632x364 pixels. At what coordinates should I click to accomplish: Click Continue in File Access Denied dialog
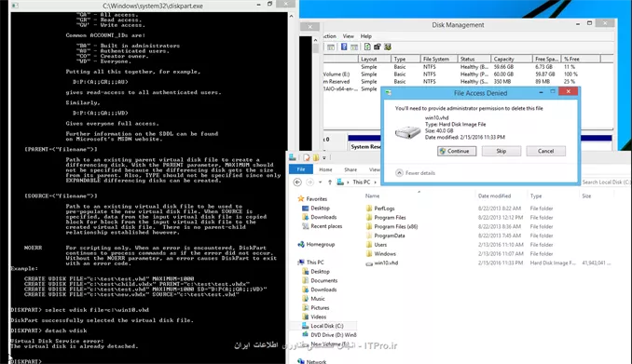click(x=457, y=151)
